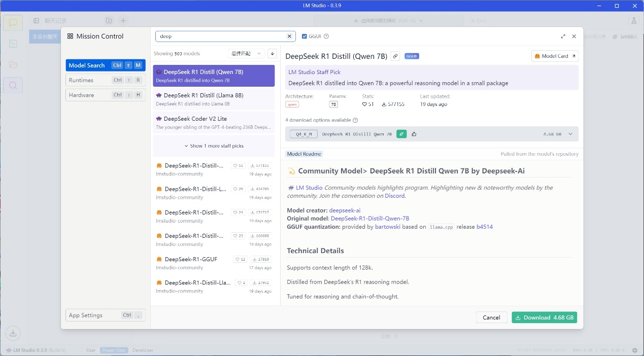
Task: Select the Model Search tab
Action: tap(106, 65)
